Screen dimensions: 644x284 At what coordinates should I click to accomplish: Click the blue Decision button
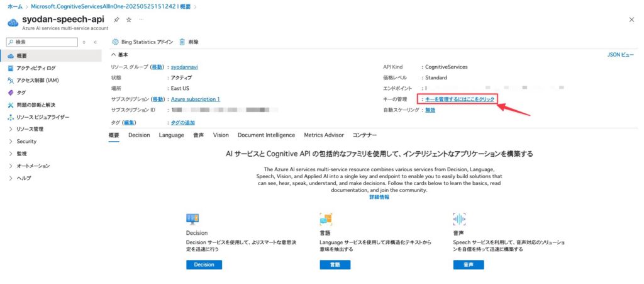pos(204,264)
